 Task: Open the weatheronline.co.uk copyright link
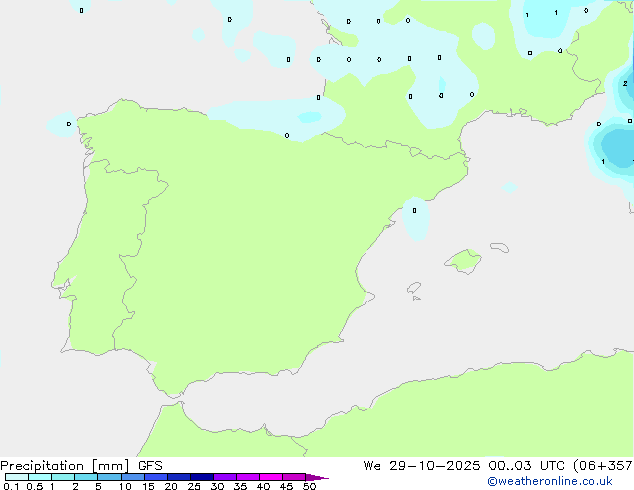[x=550, y=481]
